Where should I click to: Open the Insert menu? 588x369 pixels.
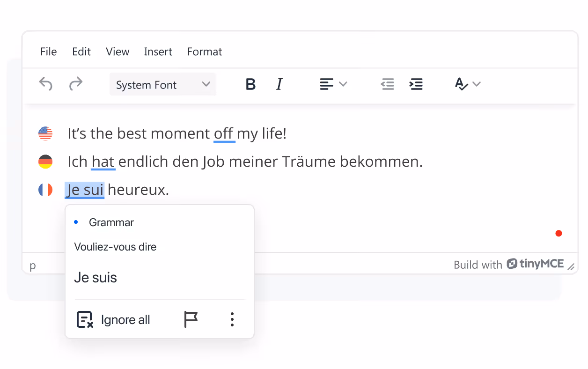click(158, 52)
